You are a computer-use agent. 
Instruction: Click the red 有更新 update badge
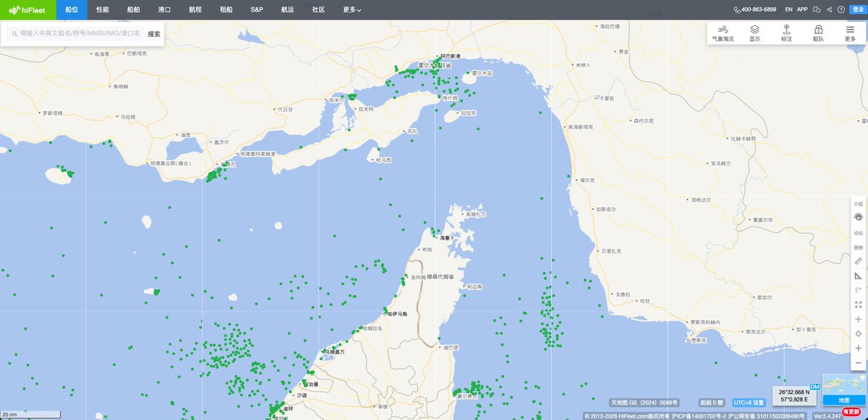point(851,411)
